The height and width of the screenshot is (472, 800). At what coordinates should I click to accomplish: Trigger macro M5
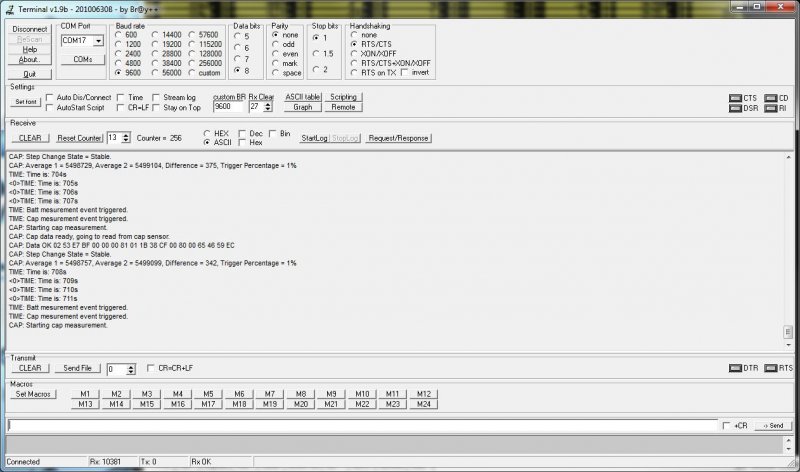(x=207, y=394)
